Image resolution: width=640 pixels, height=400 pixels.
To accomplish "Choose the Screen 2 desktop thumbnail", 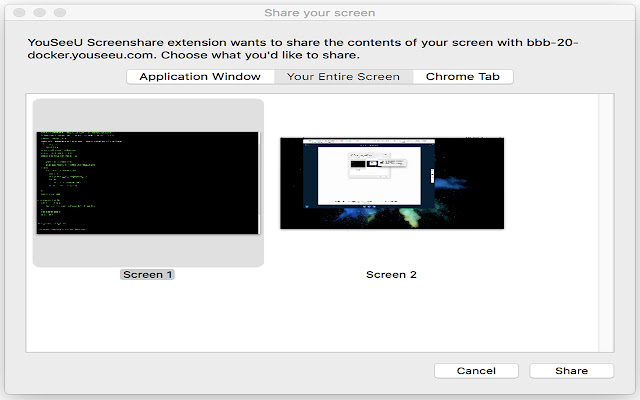I will tap(392, 183).
